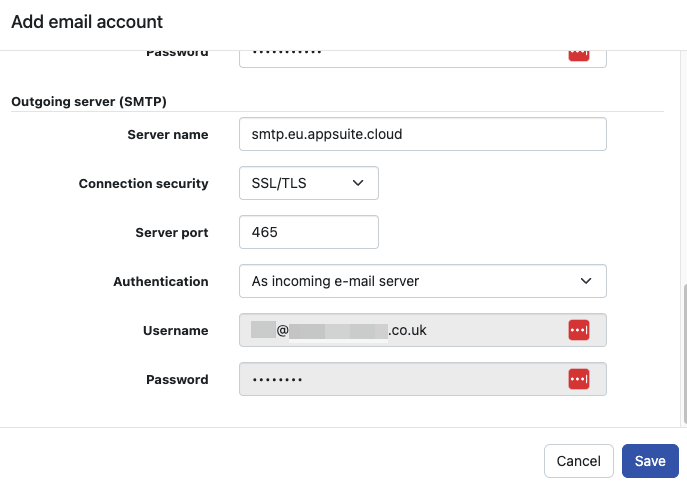Click the red password manager icon in the partially hidden top field
The height and width of the screenshot is (489, 687).
[x=578, y=55]
